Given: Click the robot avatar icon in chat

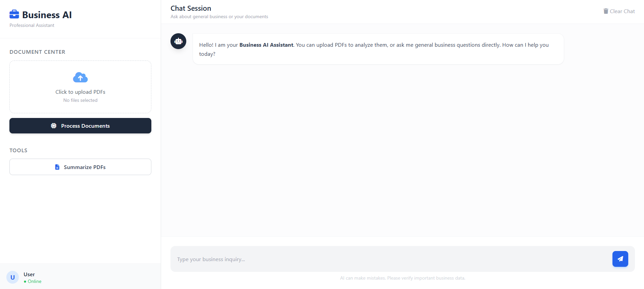Looking at the screenshot, I should (178, 41).
